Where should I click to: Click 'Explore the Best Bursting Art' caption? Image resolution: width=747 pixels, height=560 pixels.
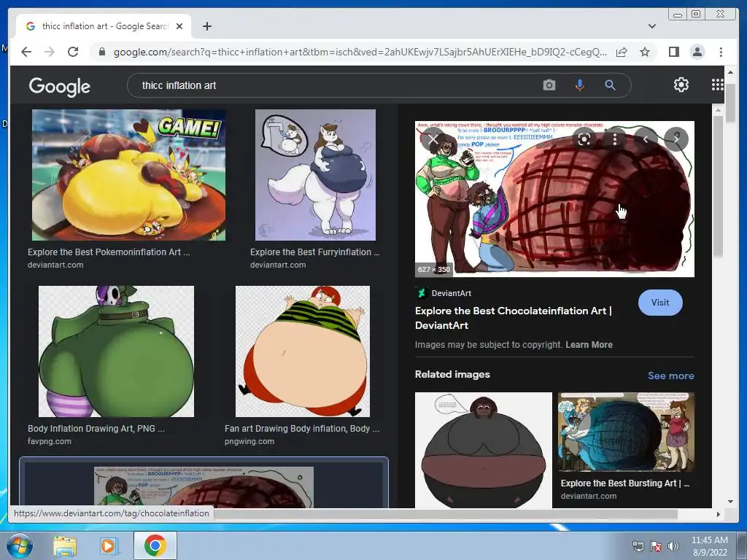point(625,483)
